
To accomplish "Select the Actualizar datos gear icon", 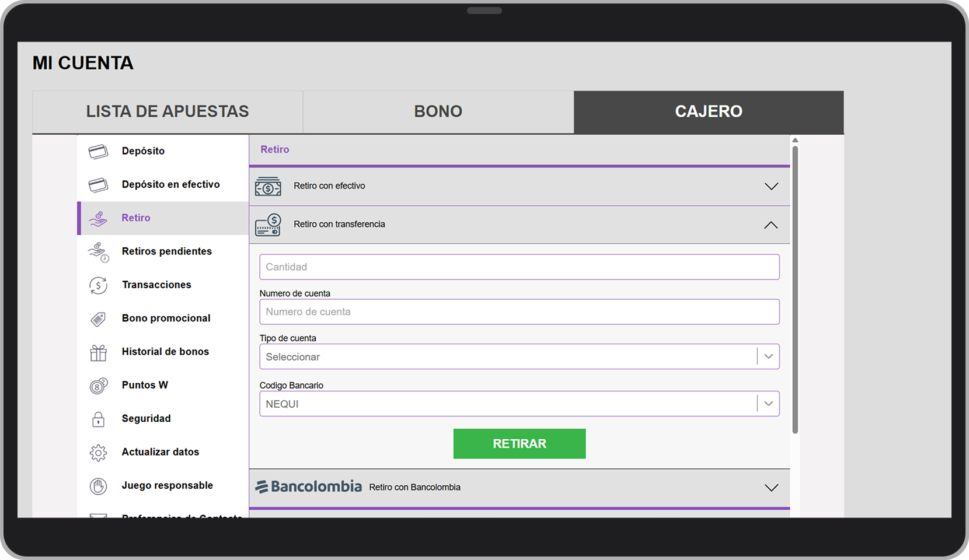I will [x=98, y=452].
